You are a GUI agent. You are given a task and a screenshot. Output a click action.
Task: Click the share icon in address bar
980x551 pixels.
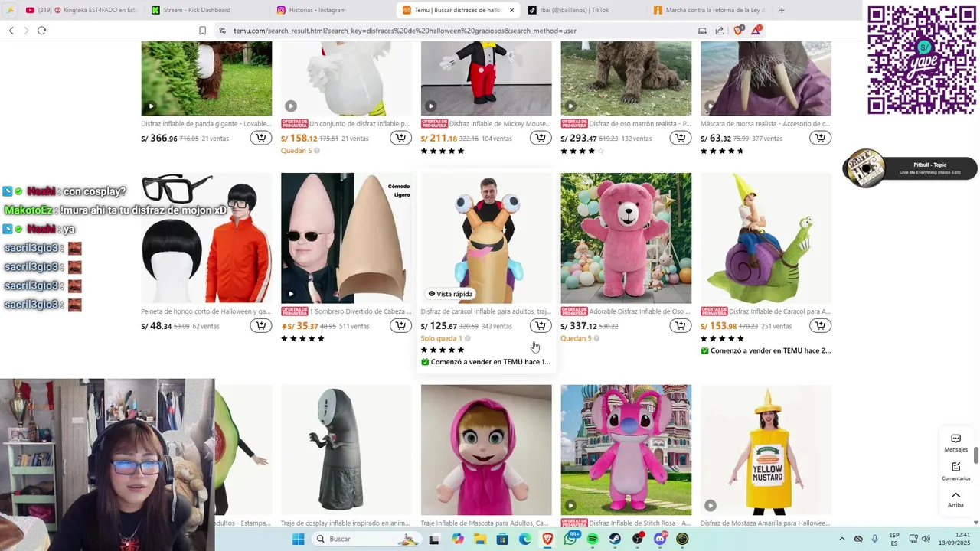720,31
